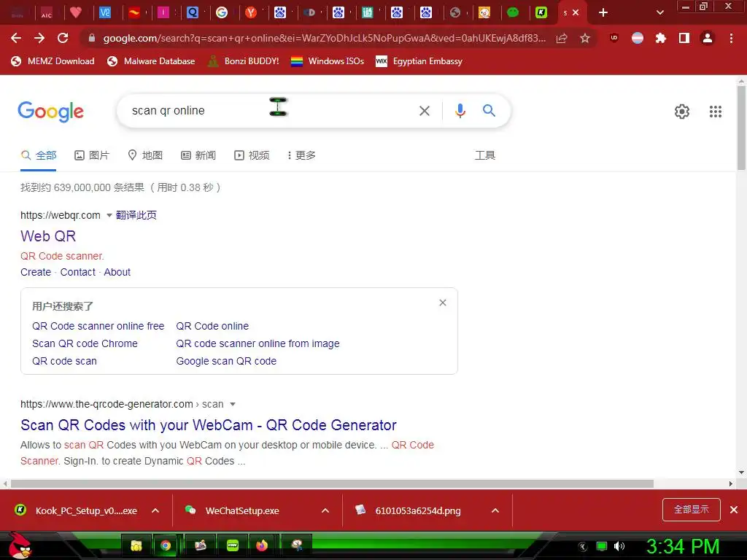Open Windows ISOs bookmark

[328, 61]
